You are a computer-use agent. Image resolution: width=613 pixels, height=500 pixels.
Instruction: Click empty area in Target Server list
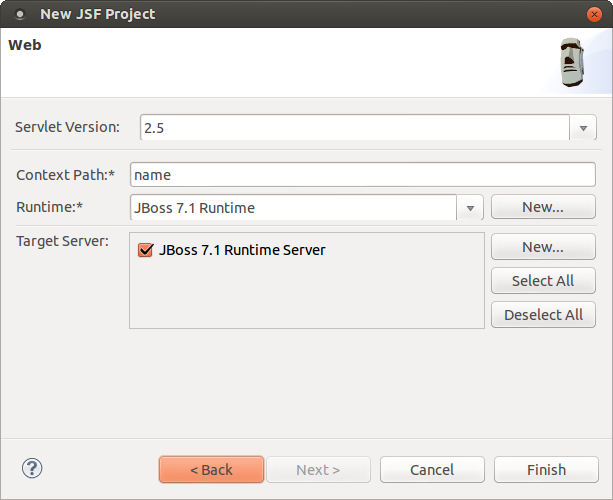point(306,298)
